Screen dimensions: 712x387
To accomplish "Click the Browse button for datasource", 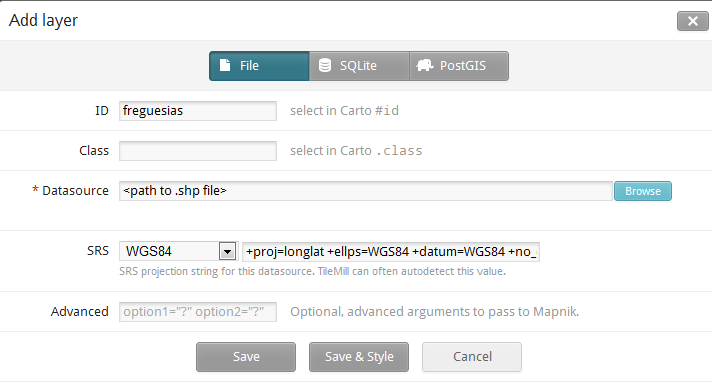I will point(643,191).
